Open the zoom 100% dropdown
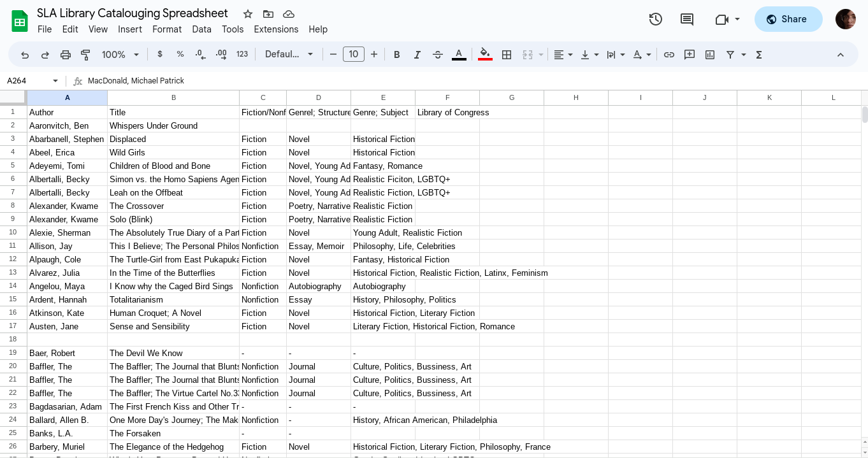 [120, 55]
